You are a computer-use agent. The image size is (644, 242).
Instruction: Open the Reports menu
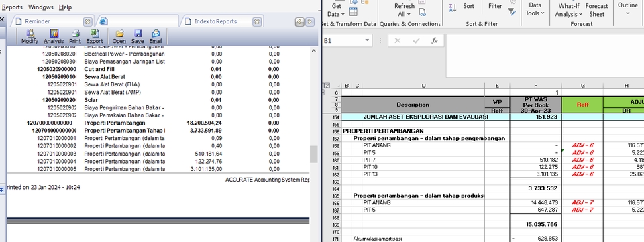12,7
